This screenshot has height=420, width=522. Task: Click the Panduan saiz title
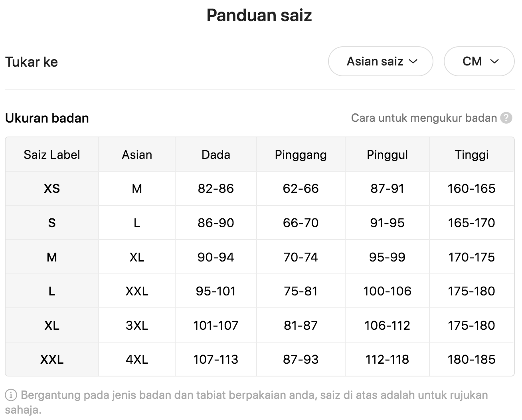pyautogui.click(x=259, y=15)
